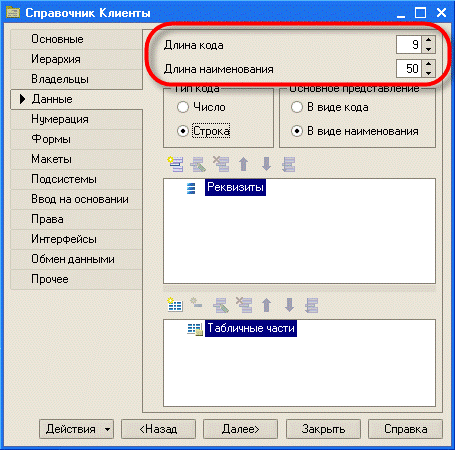This screenshot has width=455, height=450.
Task: Select the Табличные части tree node
Action: coord(251,328)
